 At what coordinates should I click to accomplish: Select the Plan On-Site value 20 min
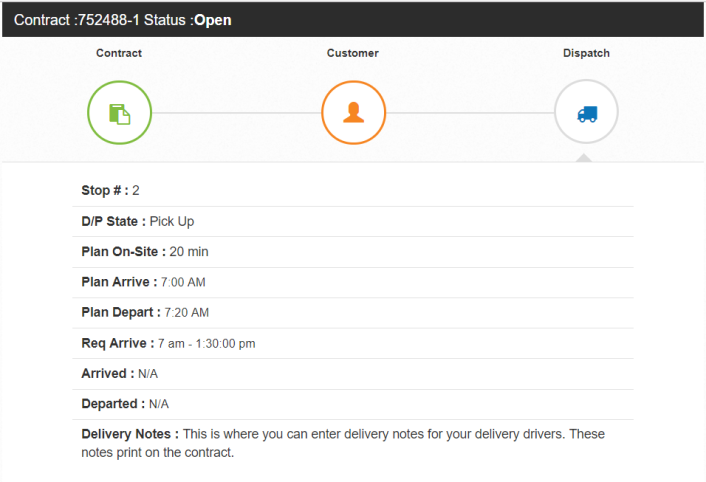189,252
